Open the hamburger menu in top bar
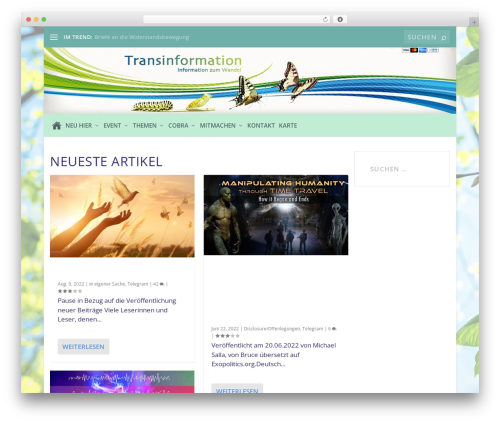The width and height of the screenshot is (500, 423). (x=54, y=37)
